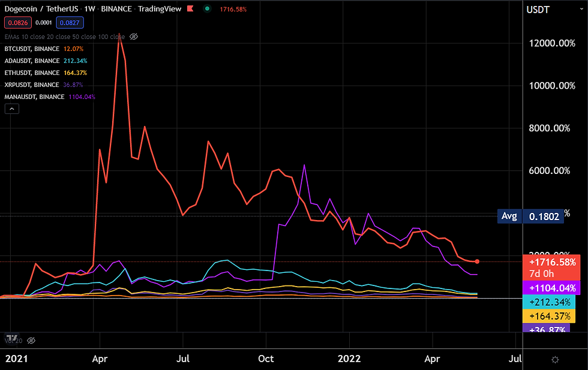Collapse the indicator legend chevron button
588x370 pixels.
[11, 109]
